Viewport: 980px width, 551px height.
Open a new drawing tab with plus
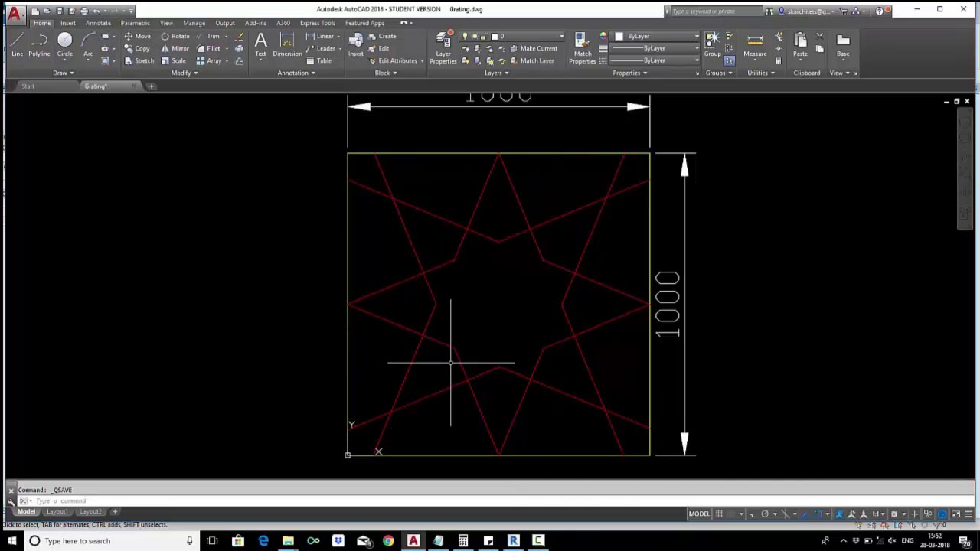coord(151,86)
